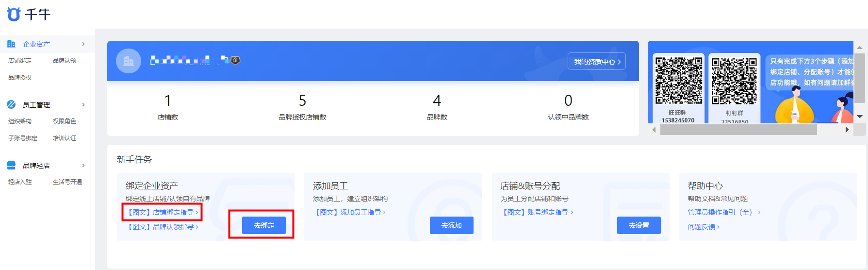Click the 员工管理 sidebar icon
The image size is (868, 270).
tap(11, 104)
